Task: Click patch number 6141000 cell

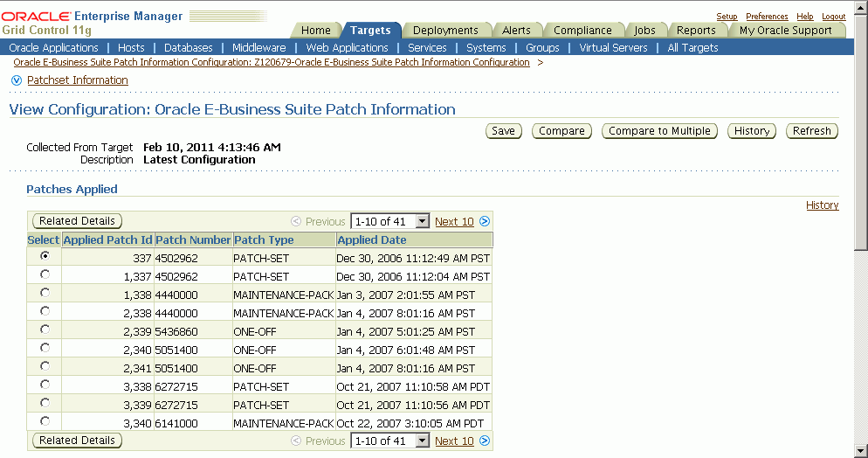Action: [x=193, y=423]
